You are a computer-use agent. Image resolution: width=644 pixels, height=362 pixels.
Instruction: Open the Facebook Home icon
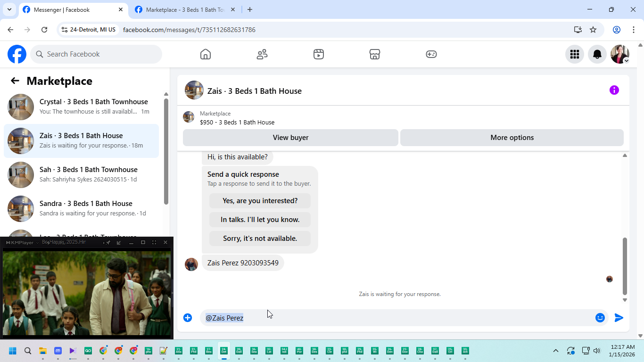click(206, 54)
